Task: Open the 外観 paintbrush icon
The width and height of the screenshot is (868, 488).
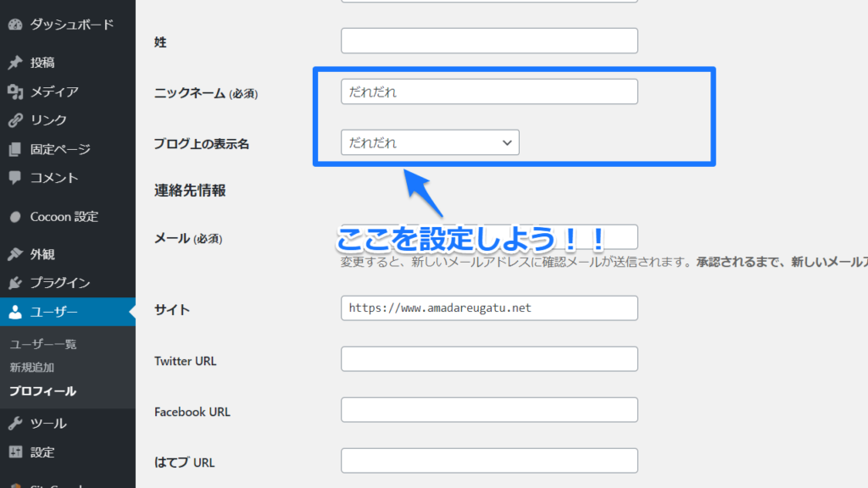Action: click(x=15, y=254)
